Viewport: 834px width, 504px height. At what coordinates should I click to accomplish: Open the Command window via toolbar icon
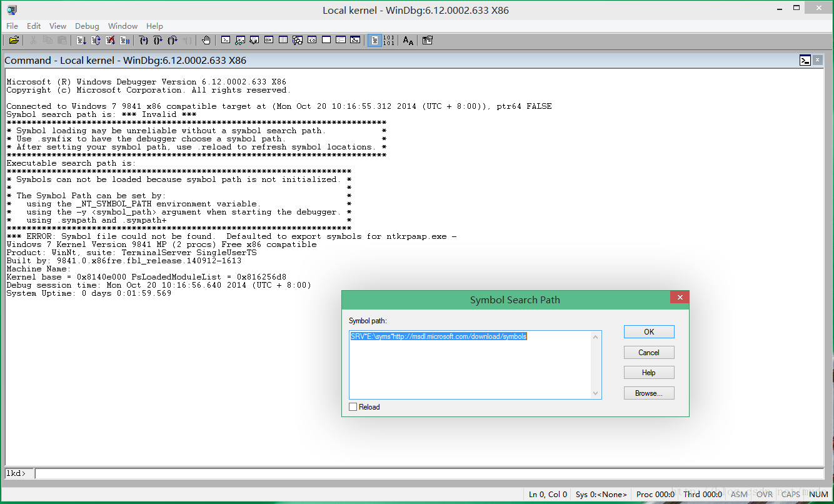point(226,40)
